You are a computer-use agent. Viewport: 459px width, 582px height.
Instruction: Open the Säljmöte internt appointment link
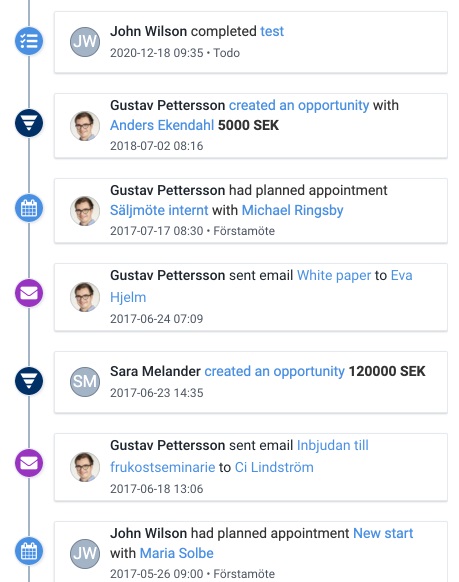point(159,210)
